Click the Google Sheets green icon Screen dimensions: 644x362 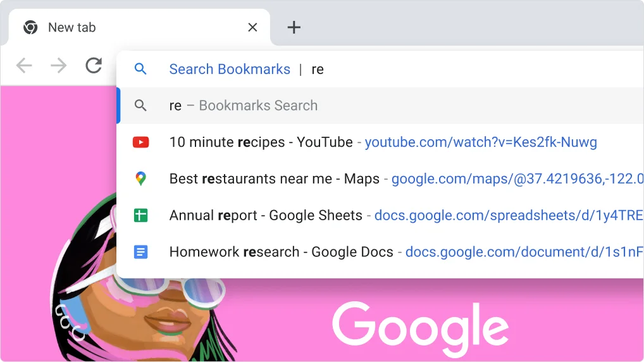140,215
